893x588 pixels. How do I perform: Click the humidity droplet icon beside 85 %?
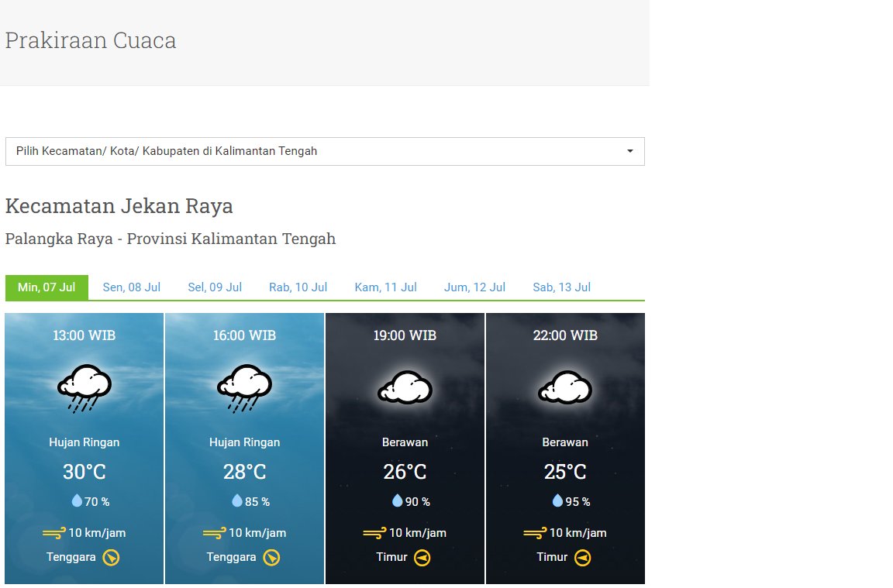point(237,500)
